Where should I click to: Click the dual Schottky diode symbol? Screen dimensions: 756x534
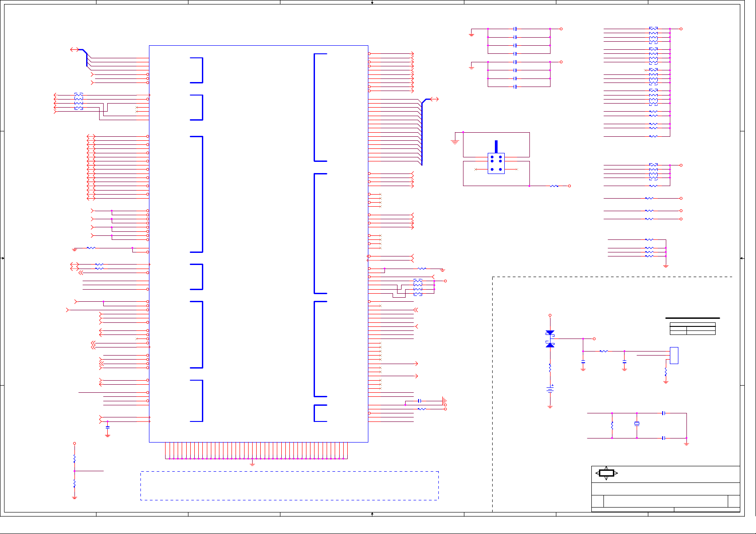tap(550, 339)
